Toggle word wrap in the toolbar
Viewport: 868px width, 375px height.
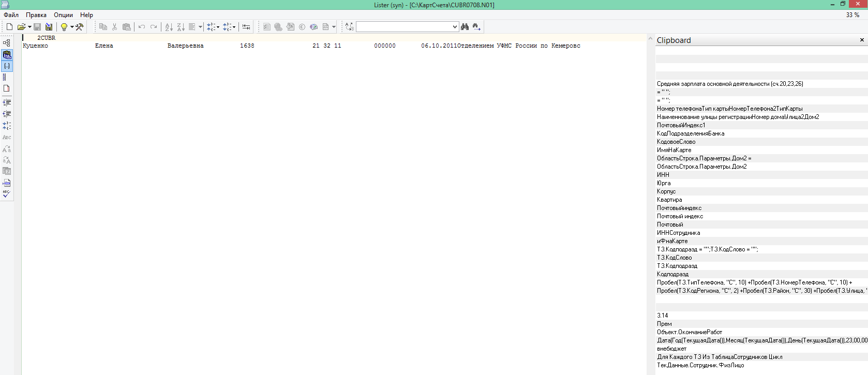(246, 27)
